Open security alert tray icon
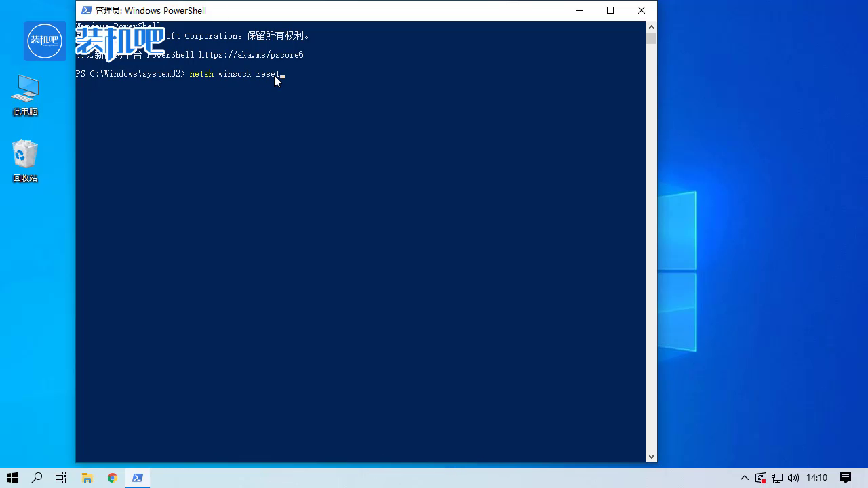This screenshot has width=868, height=488. 761,478
